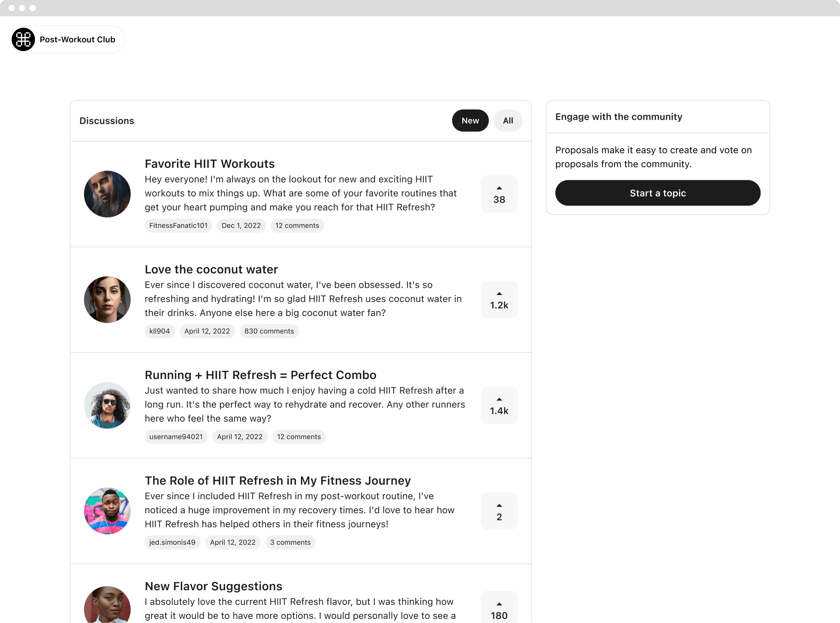This screenshot has height=623, width=840.
Task: Open kll904's profile photo
Action: pos(107,299)
